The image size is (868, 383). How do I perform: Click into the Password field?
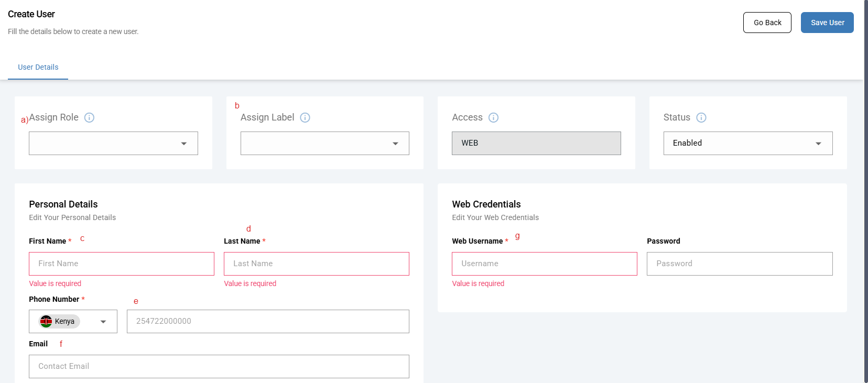coord(739,264)
